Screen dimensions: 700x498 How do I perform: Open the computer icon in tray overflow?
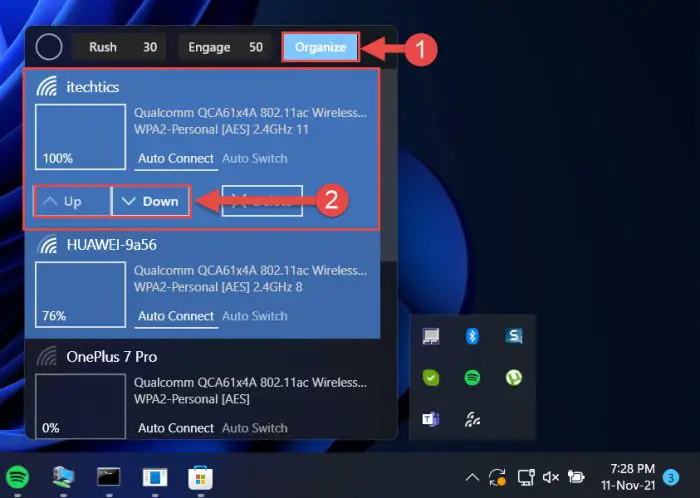point(431,336)
